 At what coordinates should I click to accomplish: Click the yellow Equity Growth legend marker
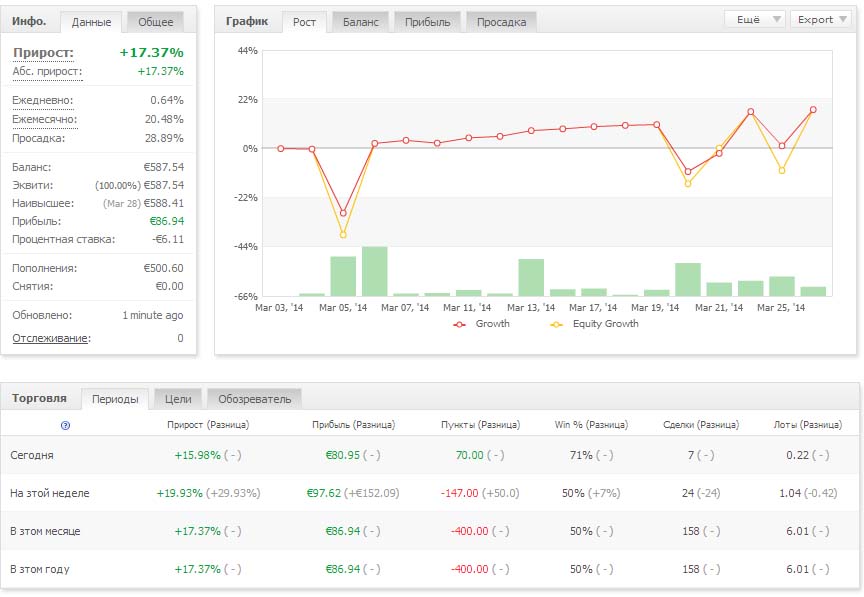556,324
